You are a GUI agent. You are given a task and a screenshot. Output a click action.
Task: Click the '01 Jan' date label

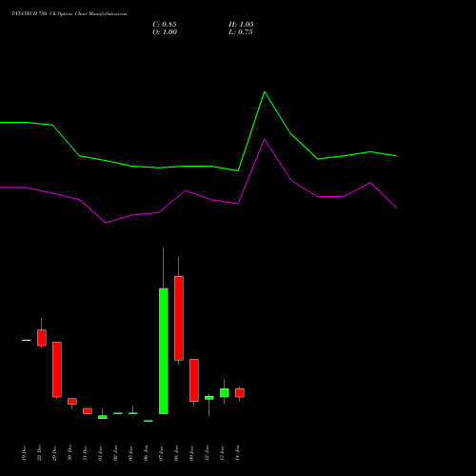click(101, 453)
